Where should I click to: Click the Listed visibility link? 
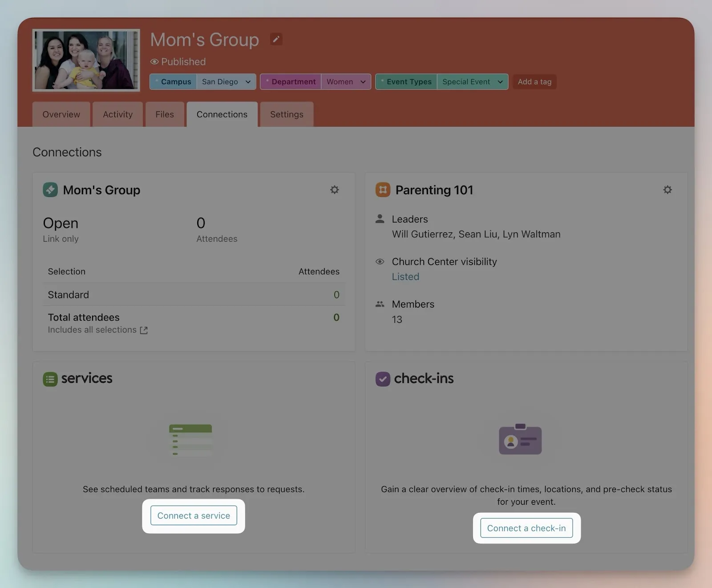pos(405,277)
